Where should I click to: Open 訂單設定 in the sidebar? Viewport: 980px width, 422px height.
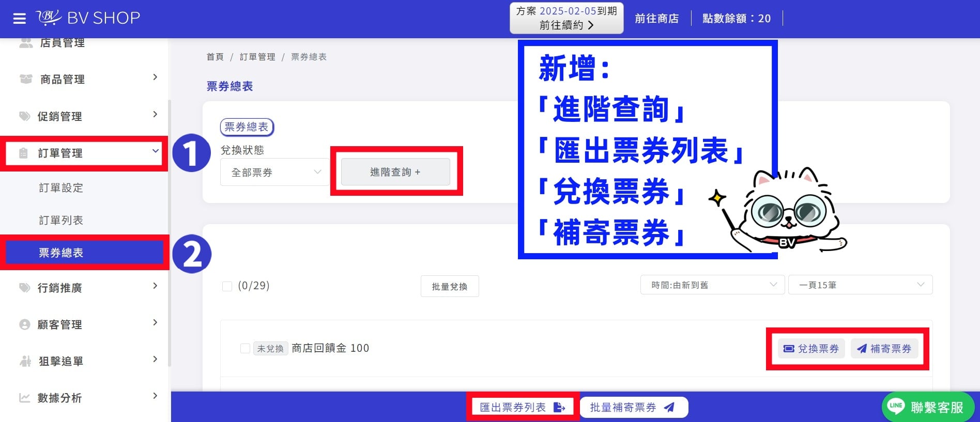point(61,188)
